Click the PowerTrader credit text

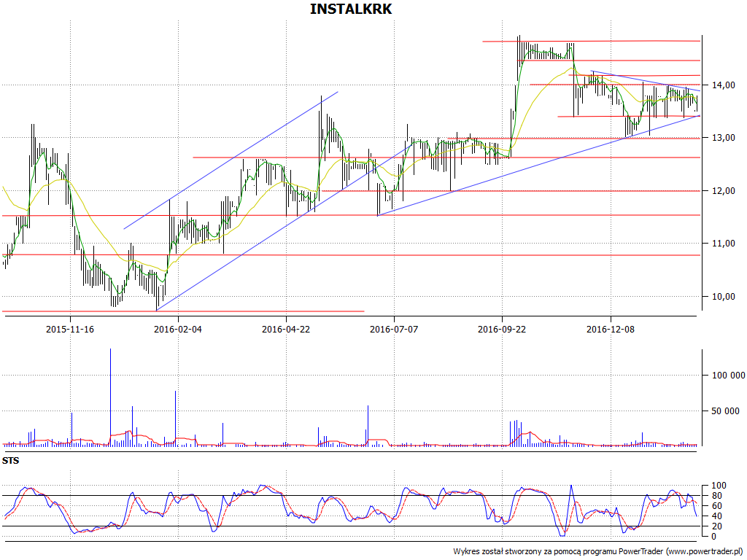(598, 551)
